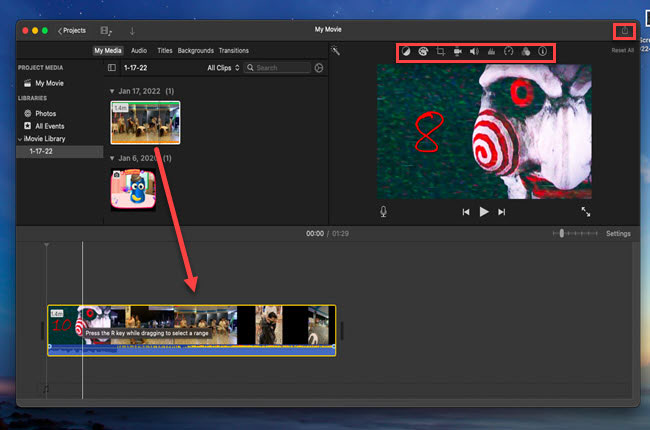Select the blue character clip thumbnail
This screenshot has width=650, height=430.
tap(133, 189)
